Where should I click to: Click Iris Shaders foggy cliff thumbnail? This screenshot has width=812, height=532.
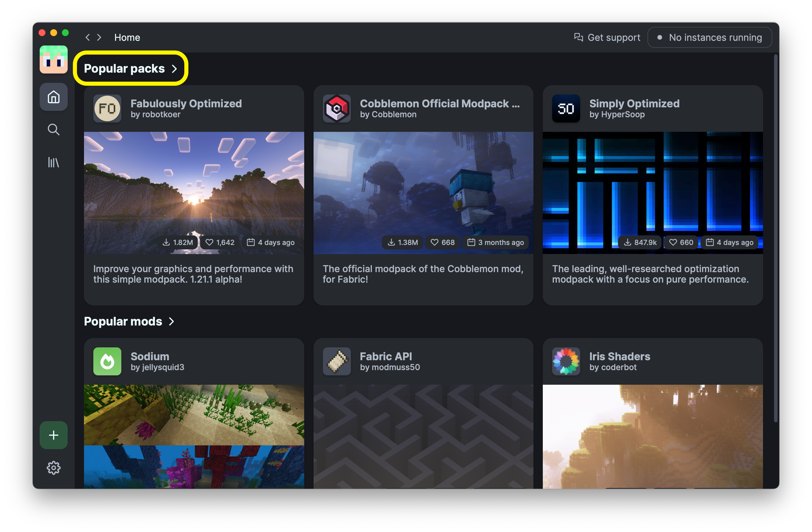tap(653, 436)
